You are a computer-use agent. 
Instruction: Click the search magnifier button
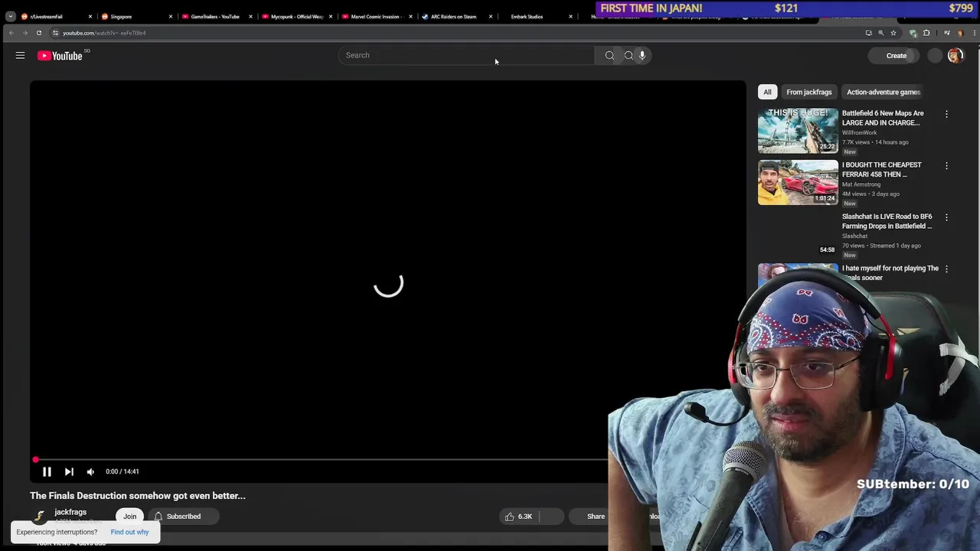(609, 55)
